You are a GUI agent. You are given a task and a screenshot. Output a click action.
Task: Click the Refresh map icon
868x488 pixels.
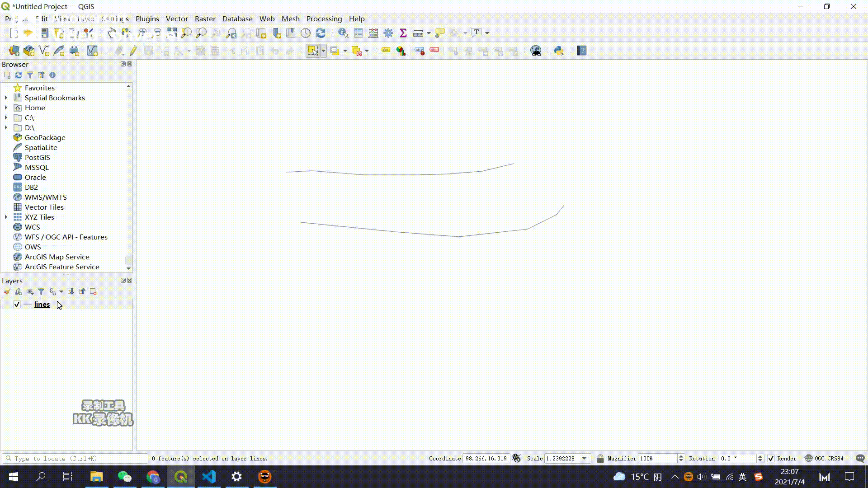pyautogui.click(x=321, y=33)
